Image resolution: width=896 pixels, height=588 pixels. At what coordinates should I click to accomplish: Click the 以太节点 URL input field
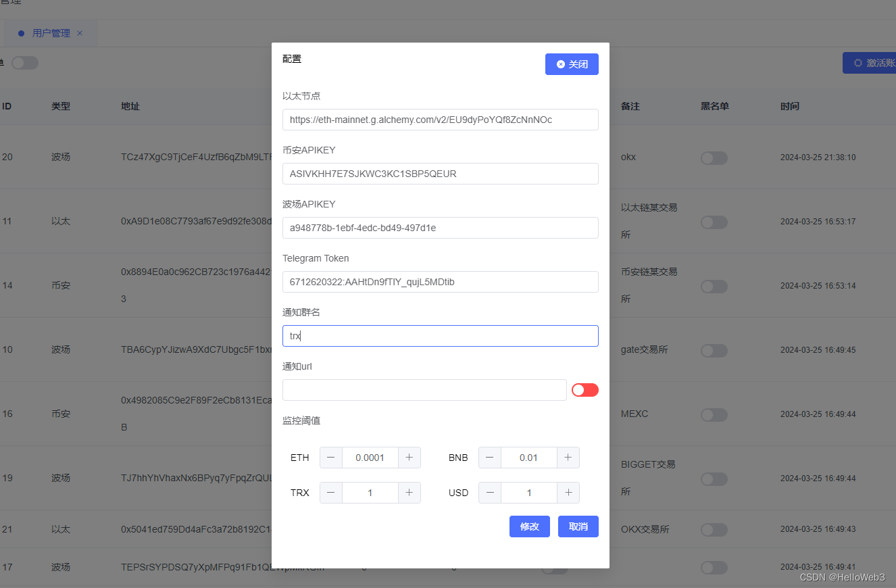[x=440, y=120]
